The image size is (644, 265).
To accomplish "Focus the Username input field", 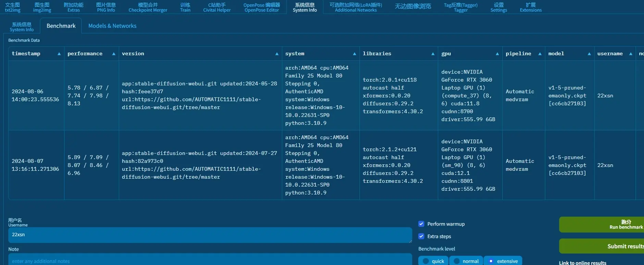I will tap(210, 235).
